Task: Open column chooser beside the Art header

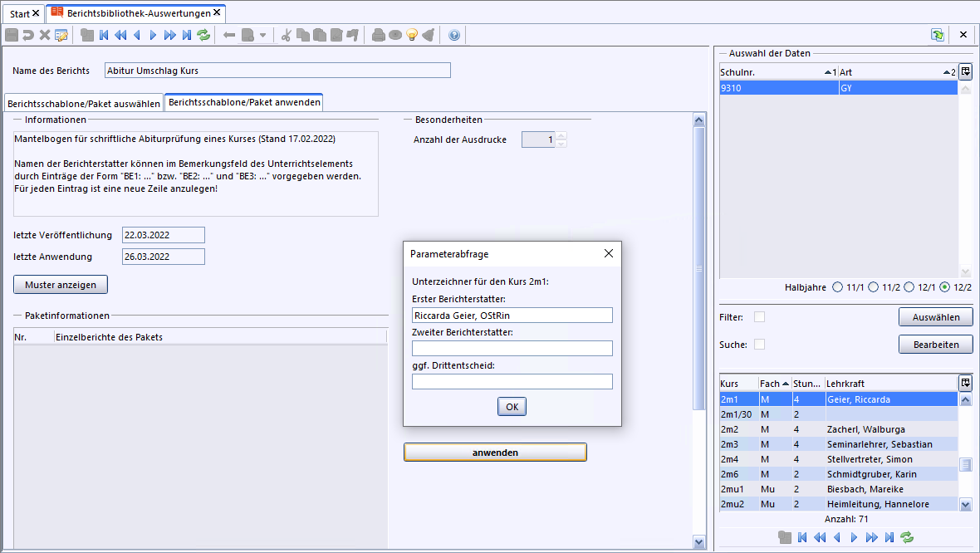Action: coord(966,72)
